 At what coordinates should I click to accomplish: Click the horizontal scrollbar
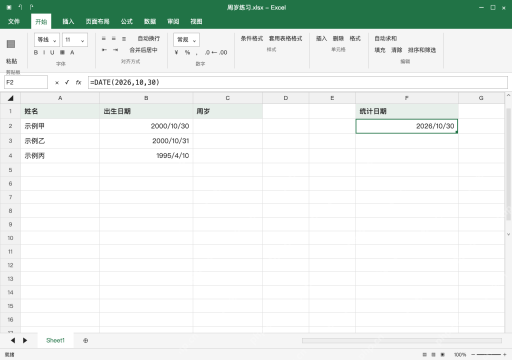click(402, 341)
